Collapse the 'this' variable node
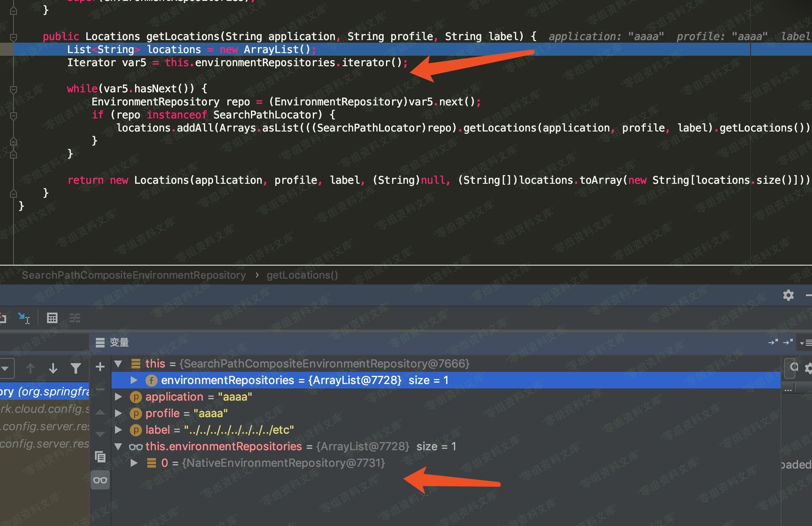This screenshot has width=812, height=526. tap(118, 364)
